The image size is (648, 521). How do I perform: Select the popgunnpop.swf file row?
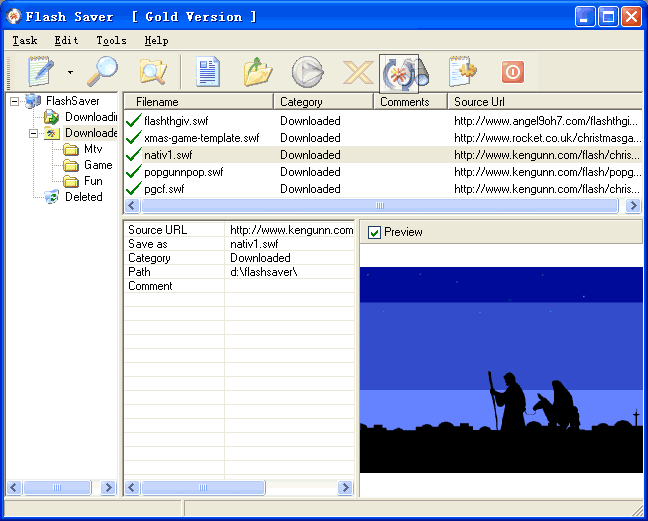click(383, 172)
